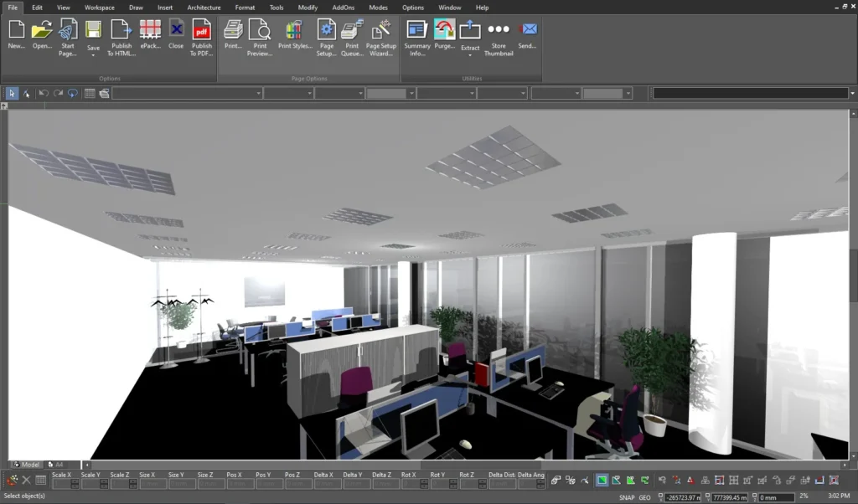This screenshot has height=504, width=858.
Task: Toggle the highlighted green snap mode icon
Action: point(603,480)
